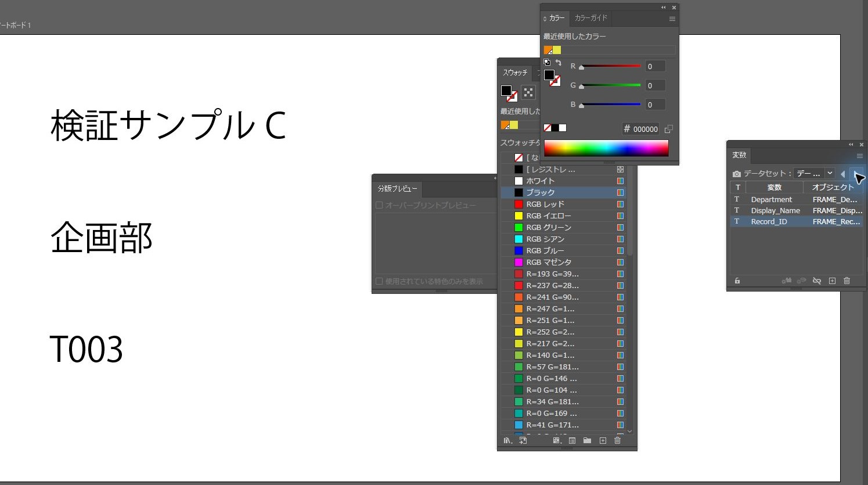Toggle 使用されている特色のみを表示 checkbox
868x485 pixels.
[x=379, y=281]
